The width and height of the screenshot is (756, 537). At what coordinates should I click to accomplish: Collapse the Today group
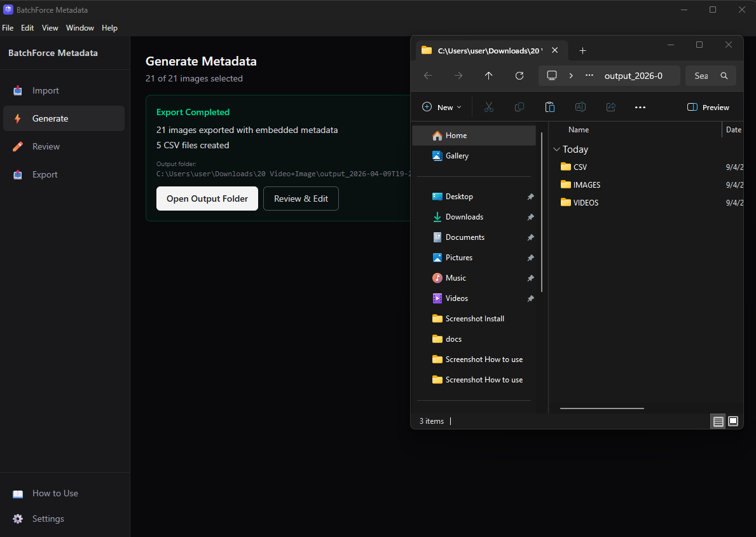[x=556, y=150]
